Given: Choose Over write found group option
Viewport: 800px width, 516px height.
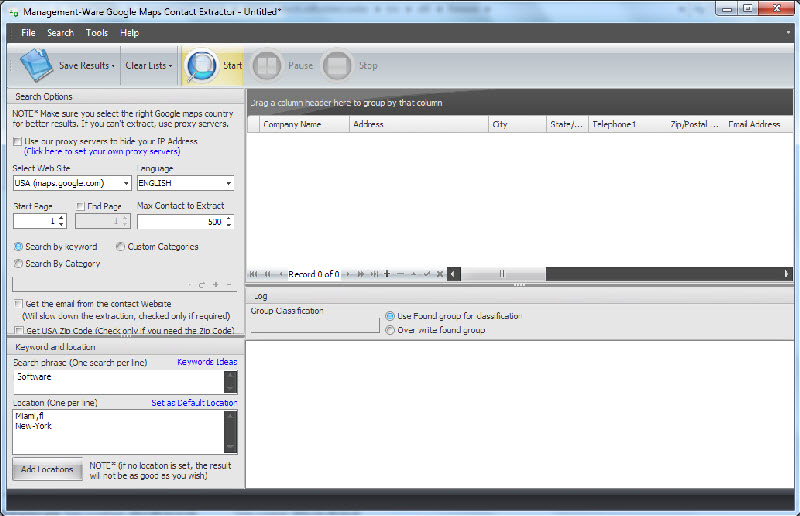Looking at the screenshot, I should tap(390, 330).
